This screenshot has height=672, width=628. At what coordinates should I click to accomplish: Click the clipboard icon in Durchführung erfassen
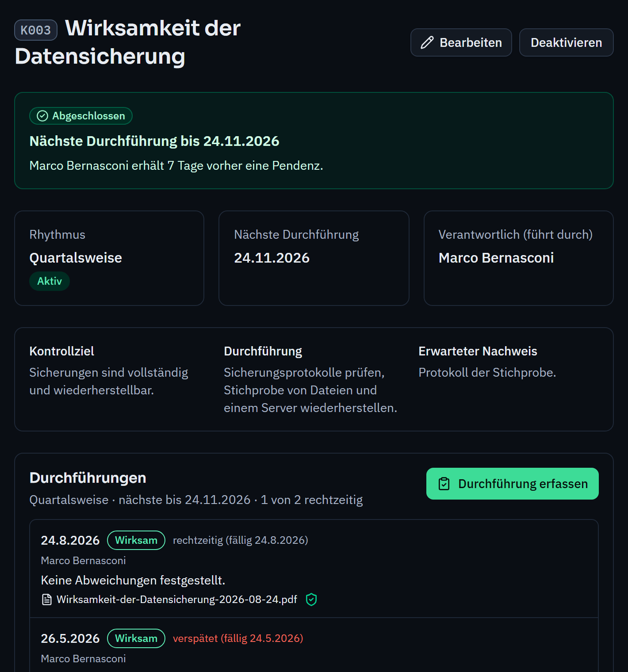(444, 484)
